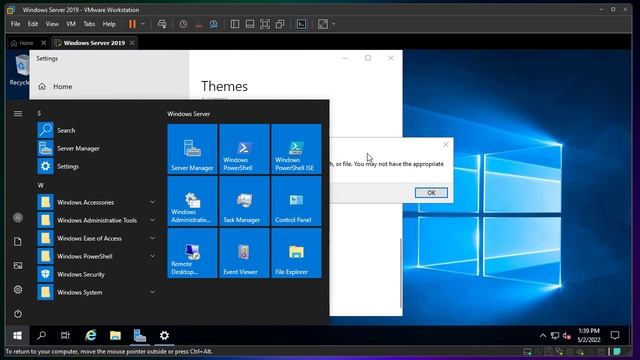Click the network icon in system tray

coord(555,336)
